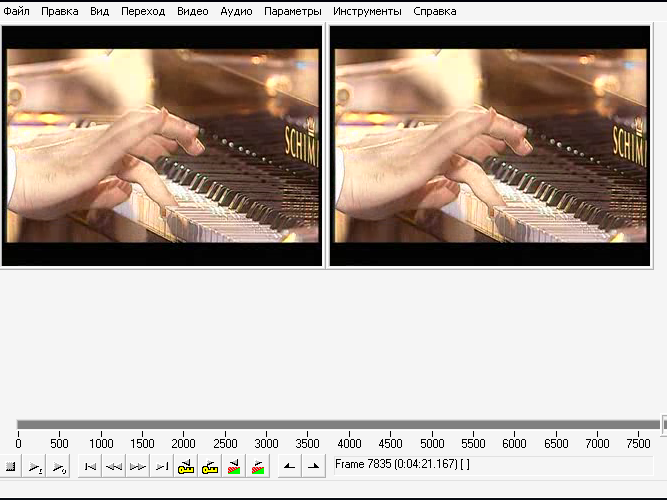The image size is (667, 500).
Task: Go to the previous keyframe
Action: 185,467
